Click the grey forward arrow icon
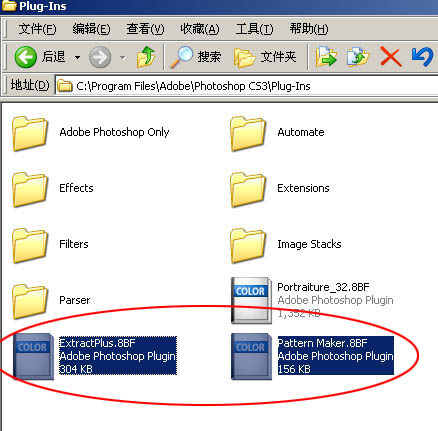The image size is (438, 431). [x=100, y=57]
